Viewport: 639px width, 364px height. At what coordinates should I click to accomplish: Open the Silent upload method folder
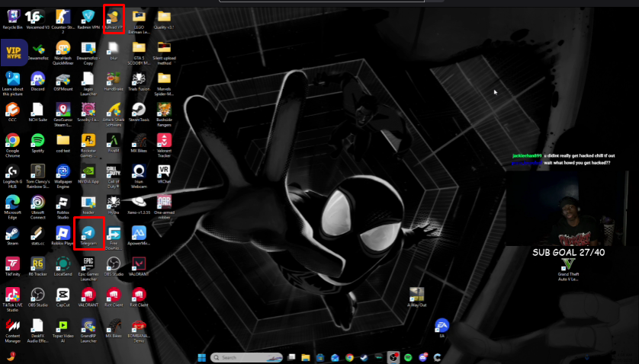(164, 53)
